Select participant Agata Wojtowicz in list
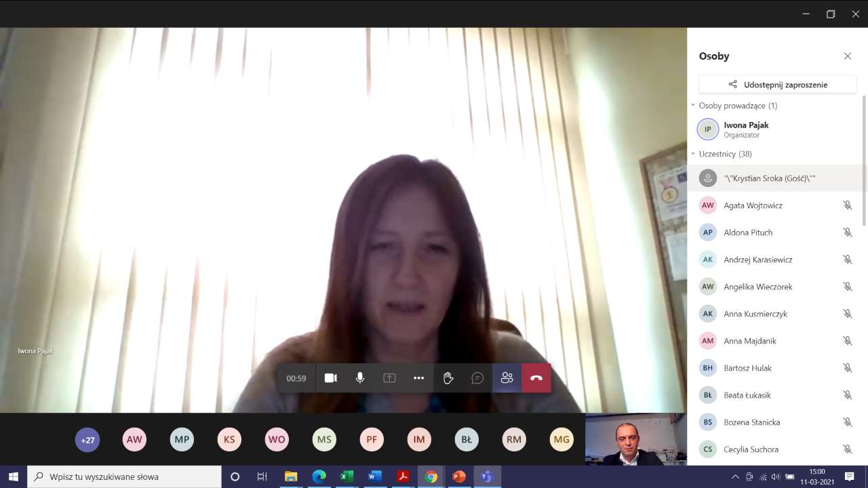Image resolution: width=868 pixels, height=488 pixels. click(753, 205)
